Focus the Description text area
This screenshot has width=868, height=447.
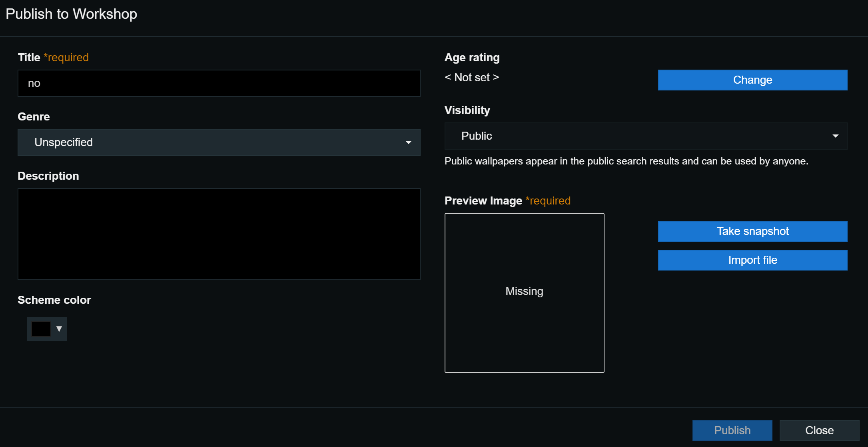point(219,234)
